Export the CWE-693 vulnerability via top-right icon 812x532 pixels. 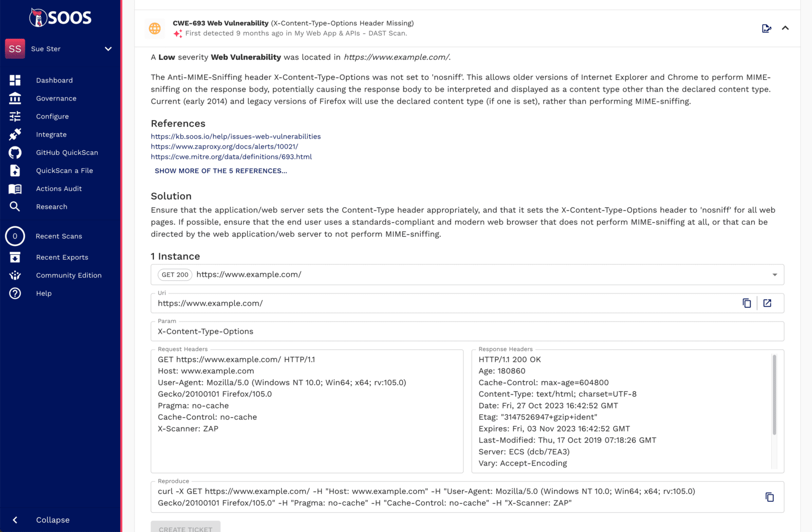767,28
